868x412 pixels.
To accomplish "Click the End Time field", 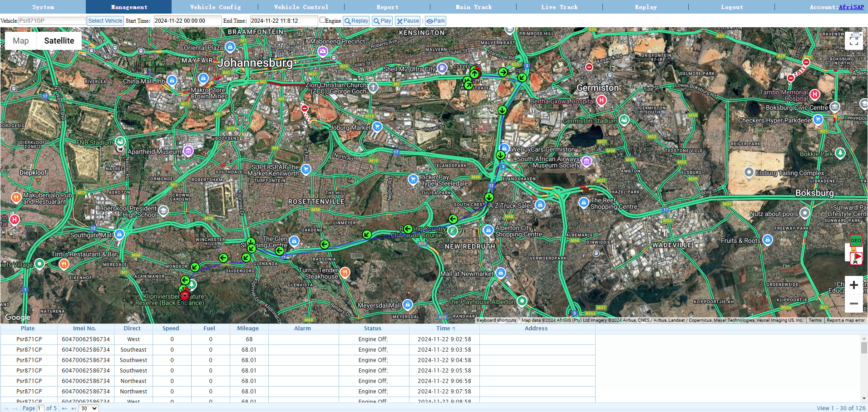I will [284, 21].
